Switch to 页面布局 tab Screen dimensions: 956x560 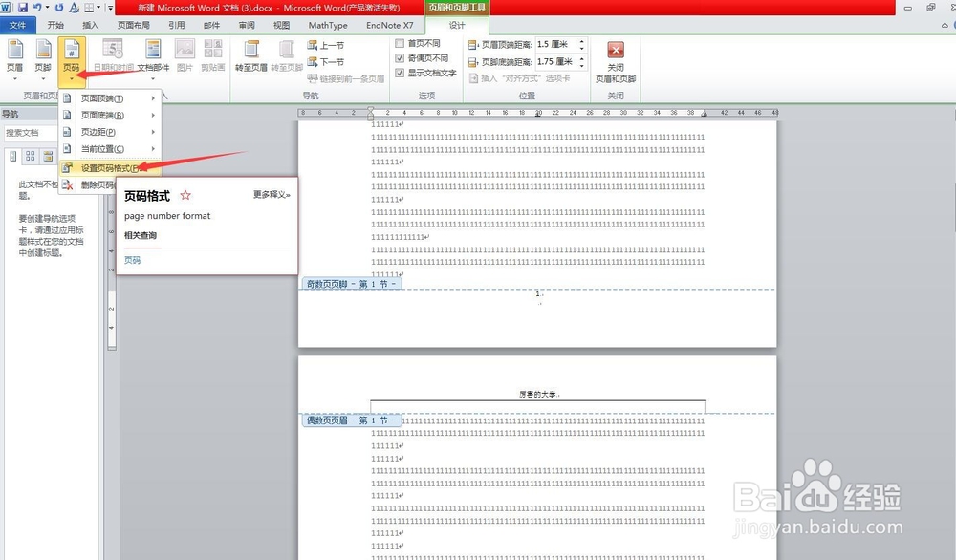coord(134,25)
